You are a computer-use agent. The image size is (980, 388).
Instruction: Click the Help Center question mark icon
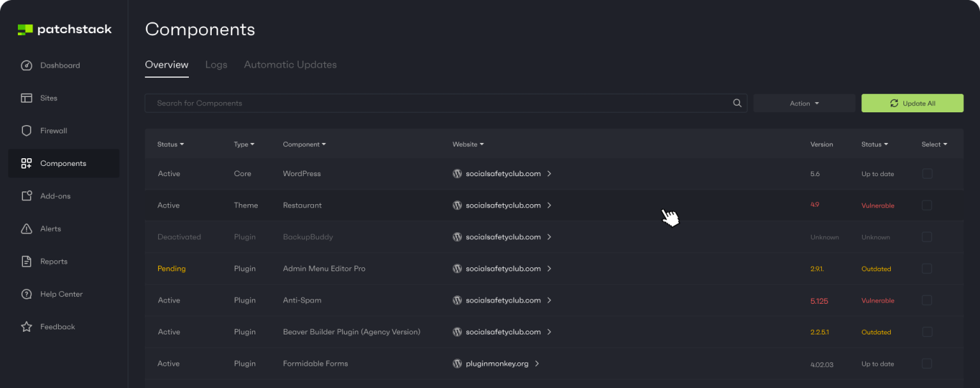[x=26, y=294]
